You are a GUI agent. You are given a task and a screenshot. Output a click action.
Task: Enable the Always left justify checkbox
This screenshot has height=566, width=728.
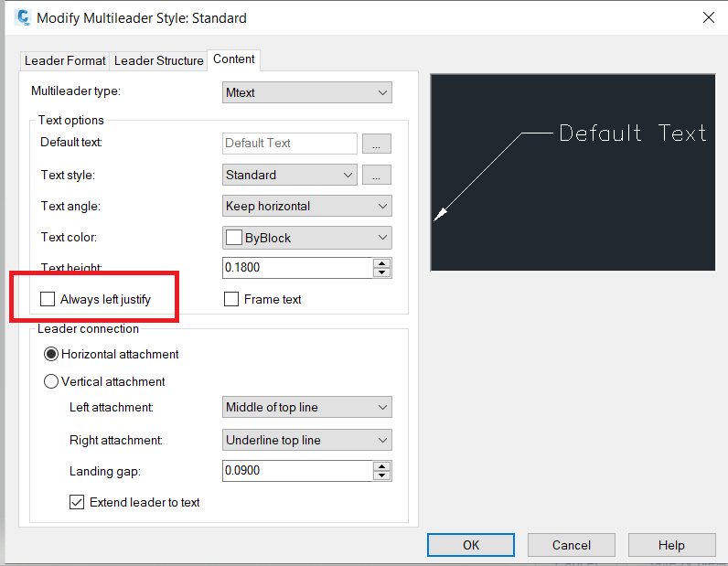click(x=48, y=300)
